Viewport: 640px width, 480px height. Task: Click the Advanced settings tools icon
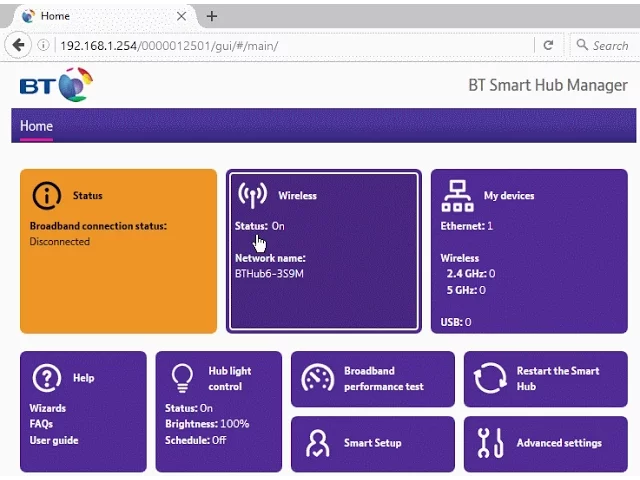(x=490, y=443)
